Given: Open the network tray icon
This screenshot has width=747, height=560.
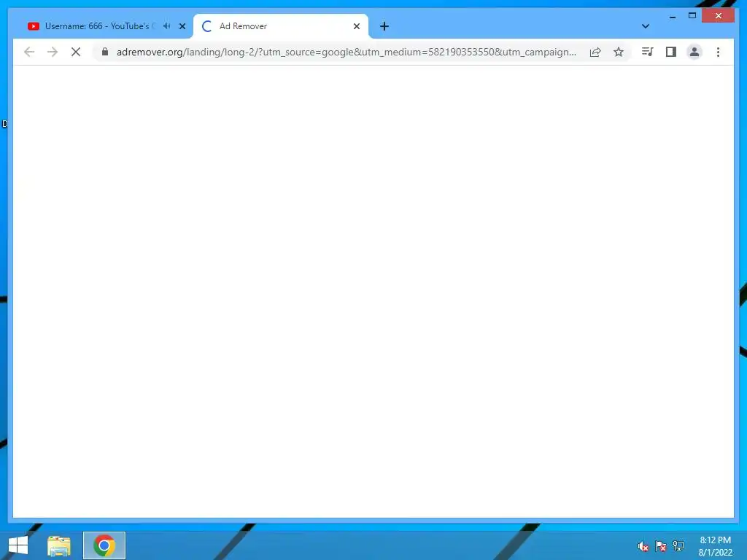Looking at the screenshot, I should pos(678,545).
